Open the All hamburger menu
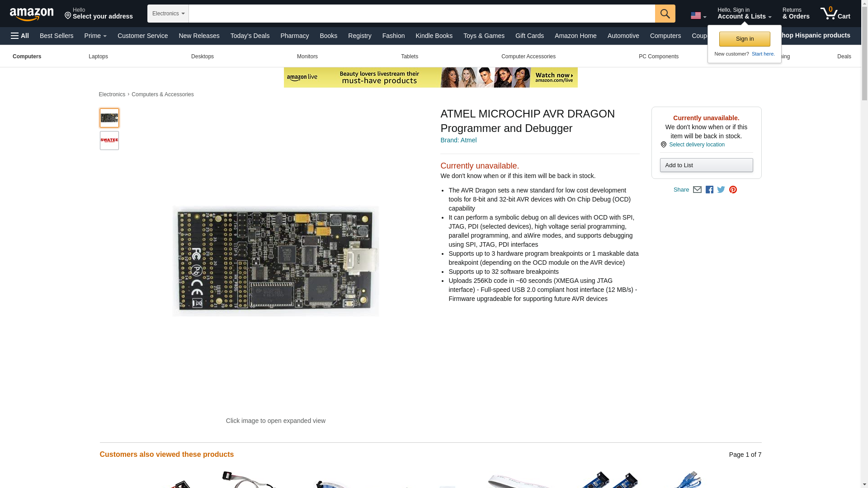The height and width of the screenshot is (488, 868). tap(20, 36)
